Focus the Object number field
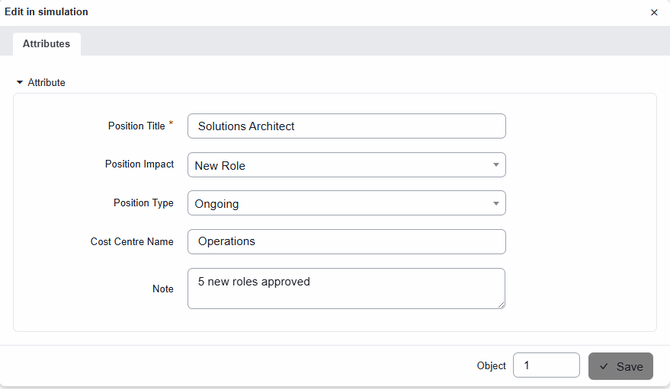The height and width of the screenshot is (389, 670). tap(546, 365)
